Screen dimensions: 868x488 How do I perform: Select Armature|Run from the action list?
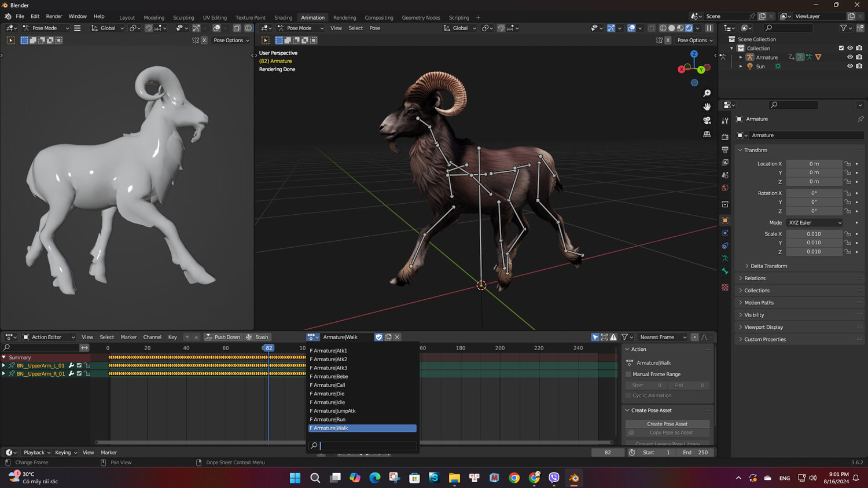click(329, 420)
